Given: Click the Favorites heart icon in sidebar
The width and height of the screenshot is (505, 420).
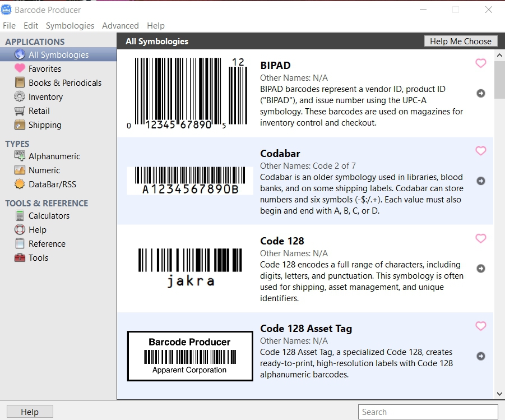Looking at the screenshot, I should tap(20, 68).
